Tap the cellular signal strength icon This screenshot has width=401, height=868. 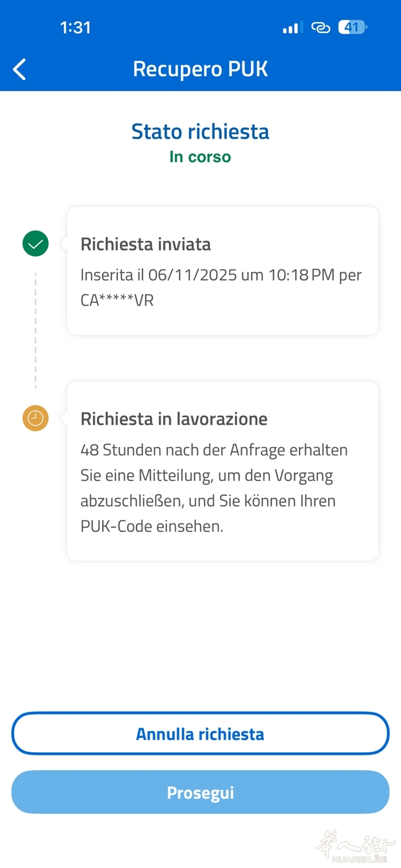tap(292, 27)
